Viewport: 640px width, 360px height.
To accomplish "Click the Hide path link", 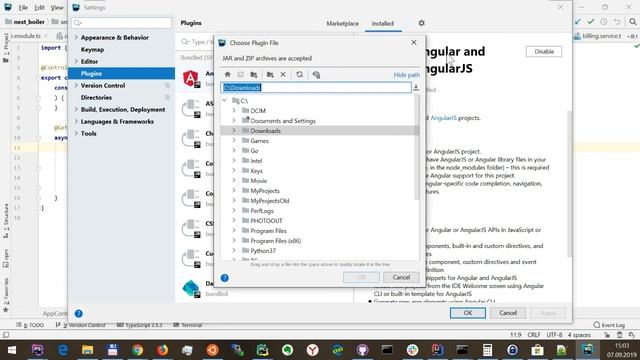I will [407, 75].
